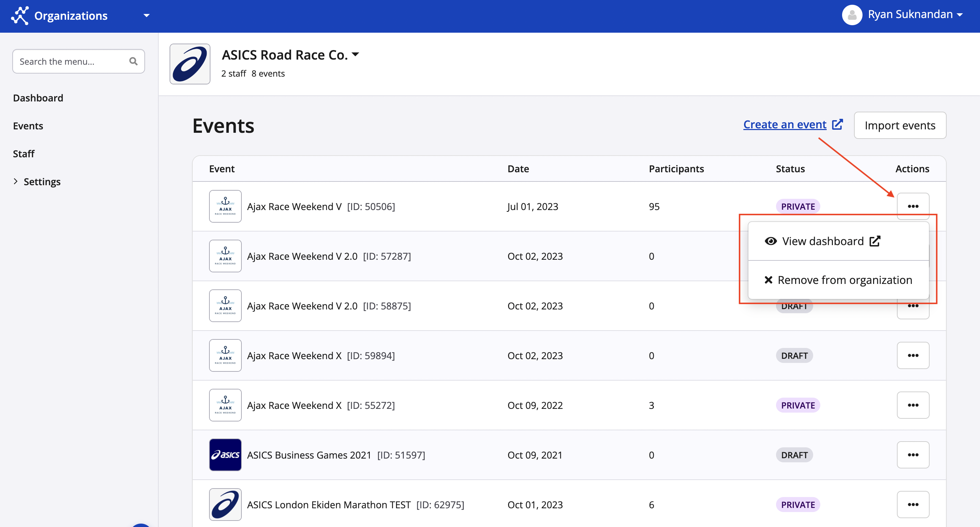The image size is (980, 527).
Task: Click the Oct 09, 2021 date cell
Action: 535,455
